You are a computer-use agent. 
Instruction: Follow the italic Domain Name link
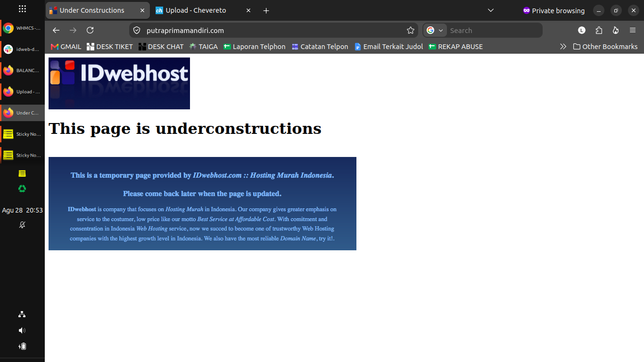pos(298,239)
